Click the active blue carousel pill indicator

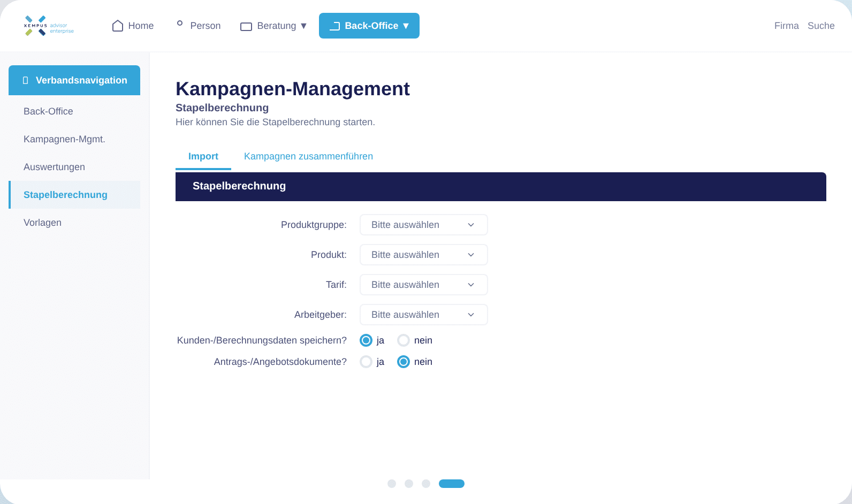tap(452, 484)
